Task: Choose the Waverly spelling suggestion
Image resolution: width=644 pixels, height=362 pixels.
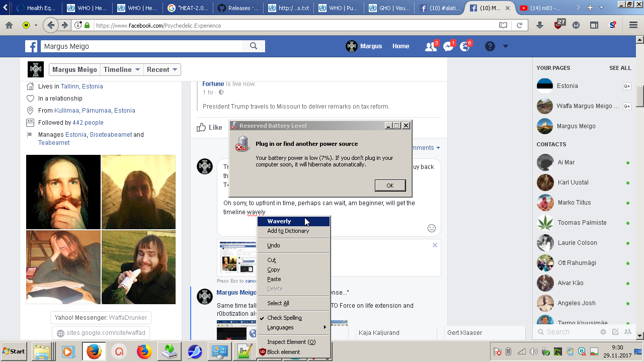Action: coord(279,221)
